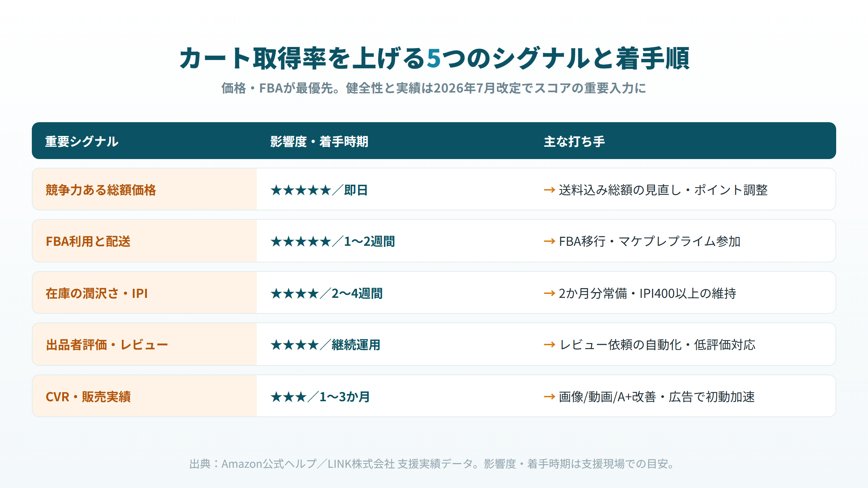This screenshot has height=488, width=868.
Task: Click the 競争力ある総額価格 row label
Action: coord(101,190)
